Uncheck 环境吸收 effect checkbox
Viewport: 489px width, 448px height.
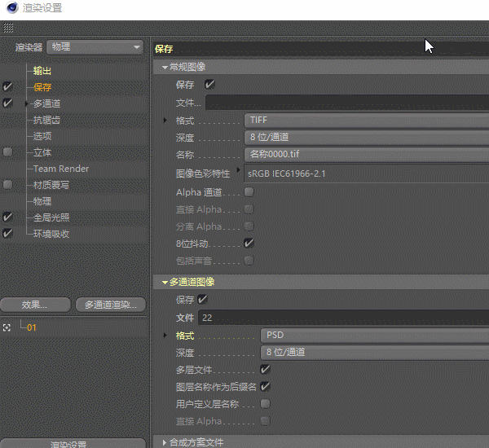point(7,233)
